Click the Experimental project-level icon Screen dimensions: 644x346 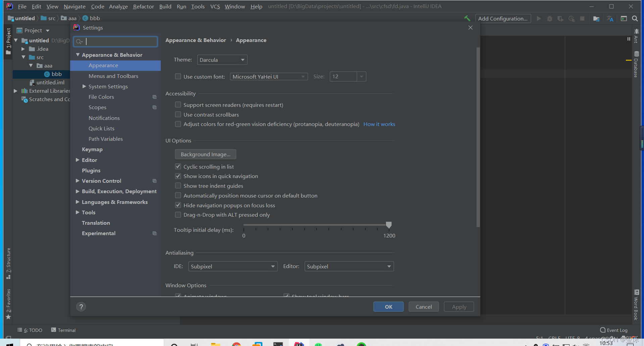(x=154, y=233)
